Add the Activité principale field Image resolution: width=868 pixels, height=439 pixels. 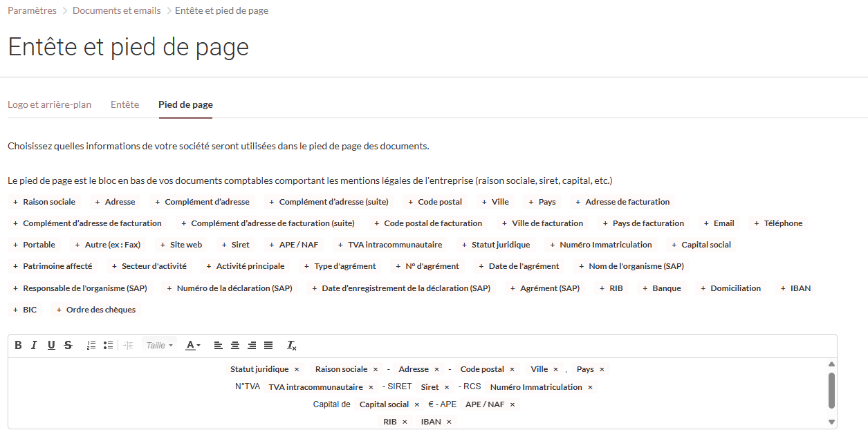(x=246, y=266)
